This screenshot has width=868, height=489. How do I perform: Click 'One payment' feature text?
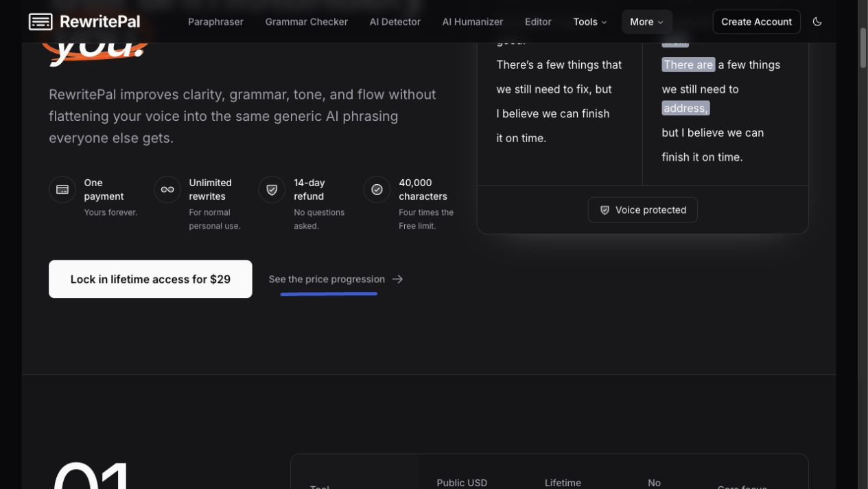coord(104,190)
